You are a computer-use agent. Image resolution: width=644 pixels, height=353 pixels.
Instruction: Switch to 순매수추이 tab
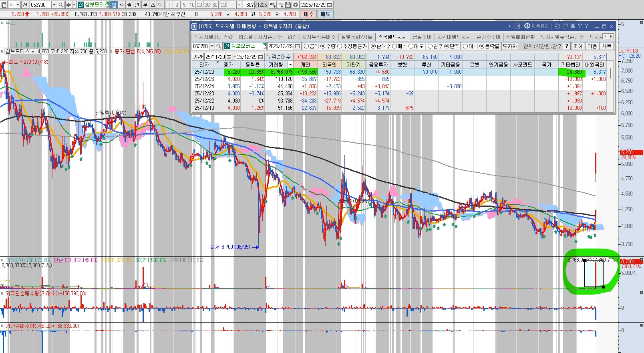point(488,37)
